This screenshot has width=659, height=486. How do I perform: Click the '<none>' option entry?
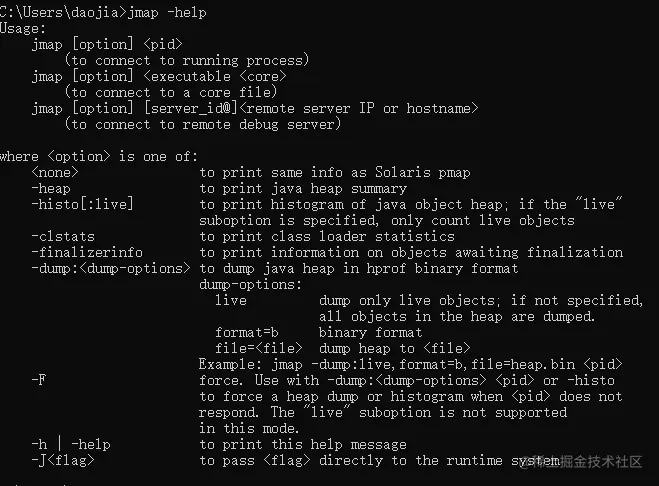click(55, 172)
